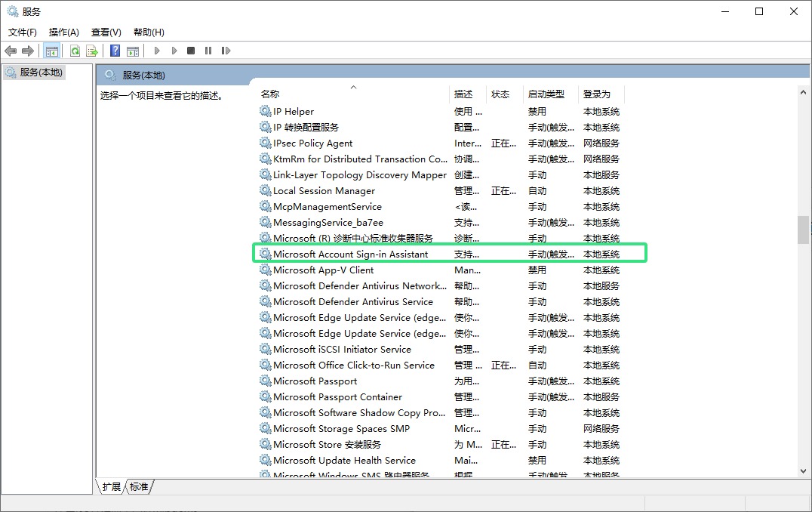This screenshot has width=812, height=512.
Task: Click gear icon of Microsoft Passport
Action: point(265,381)
